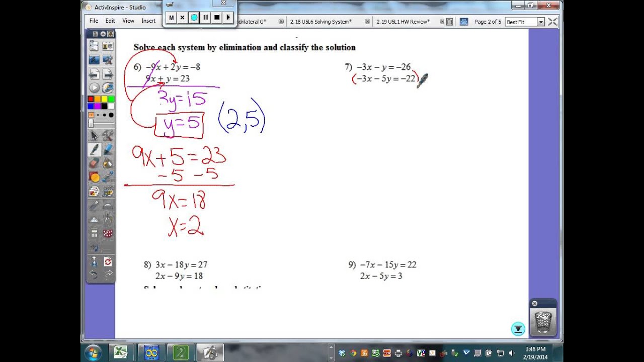Choose the Select arrow tool

click(94, 136)
